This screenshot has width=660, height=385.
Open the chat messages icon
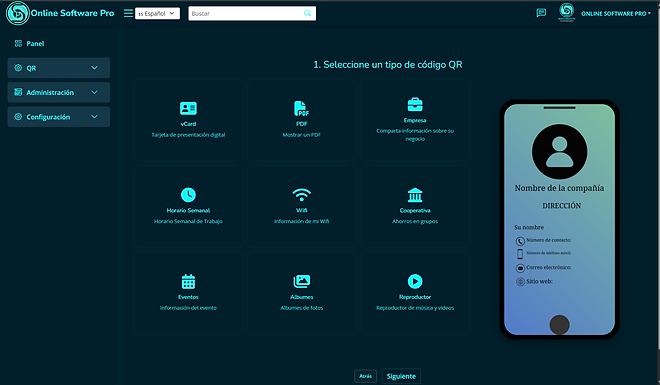coord(541,13)
